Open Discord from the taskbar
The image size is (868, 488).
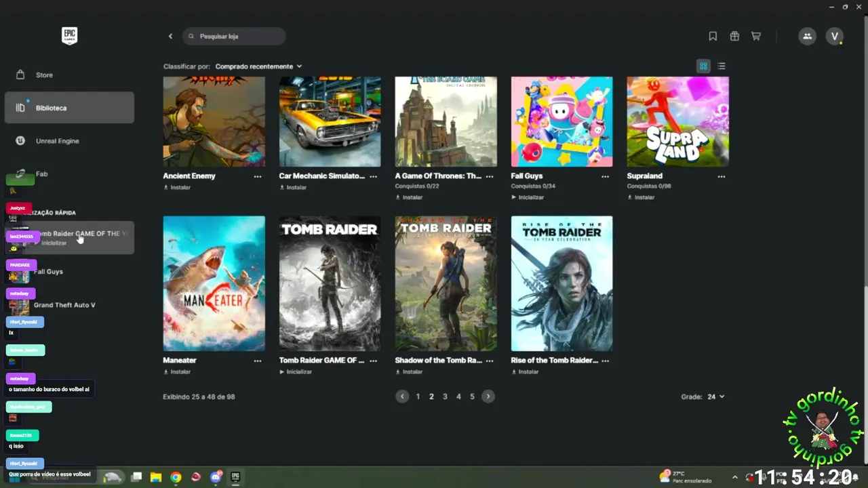(216, 477)
